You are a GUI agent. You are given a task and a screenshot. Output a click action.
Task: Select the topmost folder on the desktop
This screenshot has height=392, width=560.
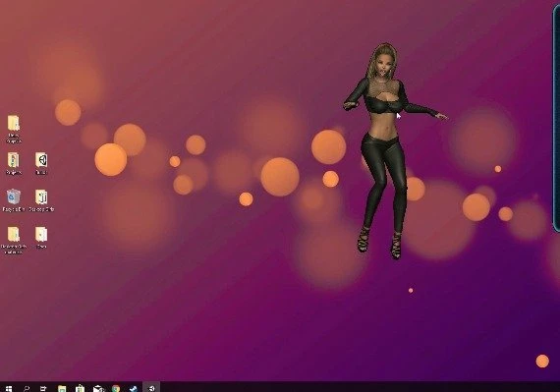click(x=14, y=129)
